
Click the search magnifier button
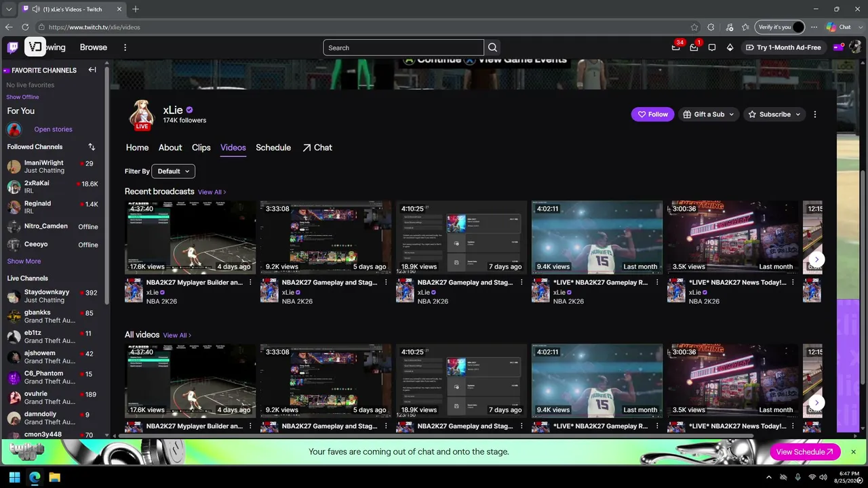click(x=493, y=47)
